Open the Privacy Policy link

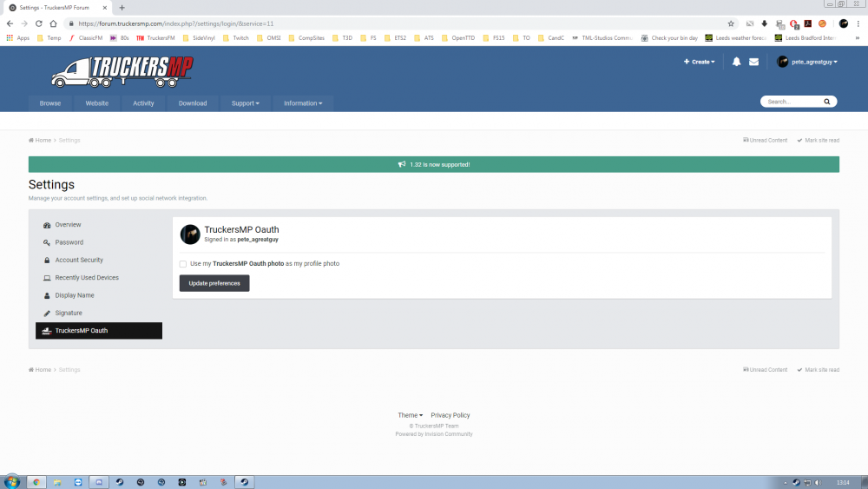pyautogui.click(x=450, y=415)
